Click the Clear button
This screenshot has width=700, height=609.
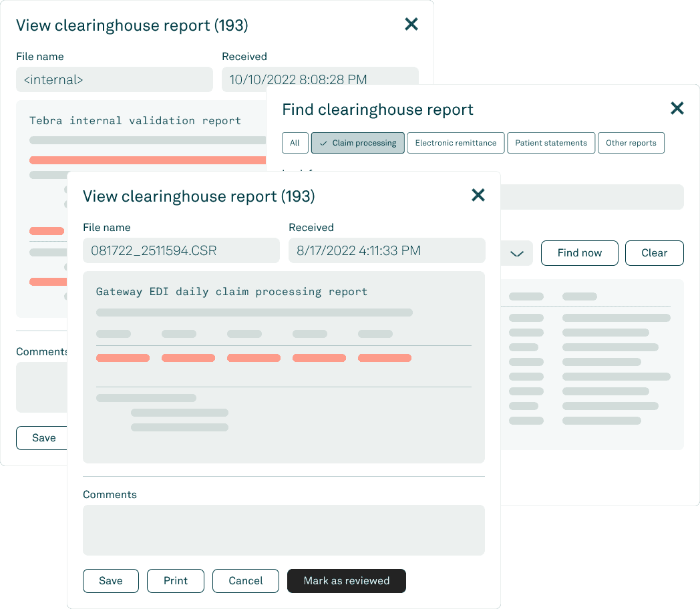tap(654, 253)
